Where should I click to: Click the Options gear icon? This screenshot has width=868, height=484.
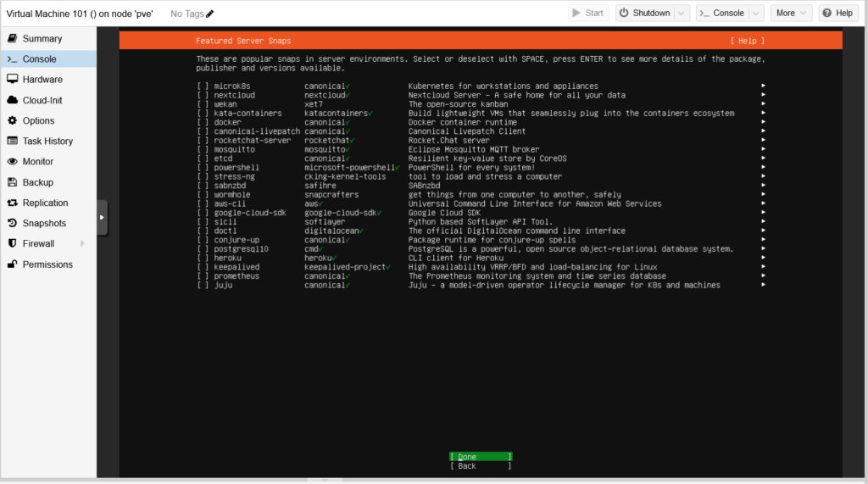click(x=13, y=121)
